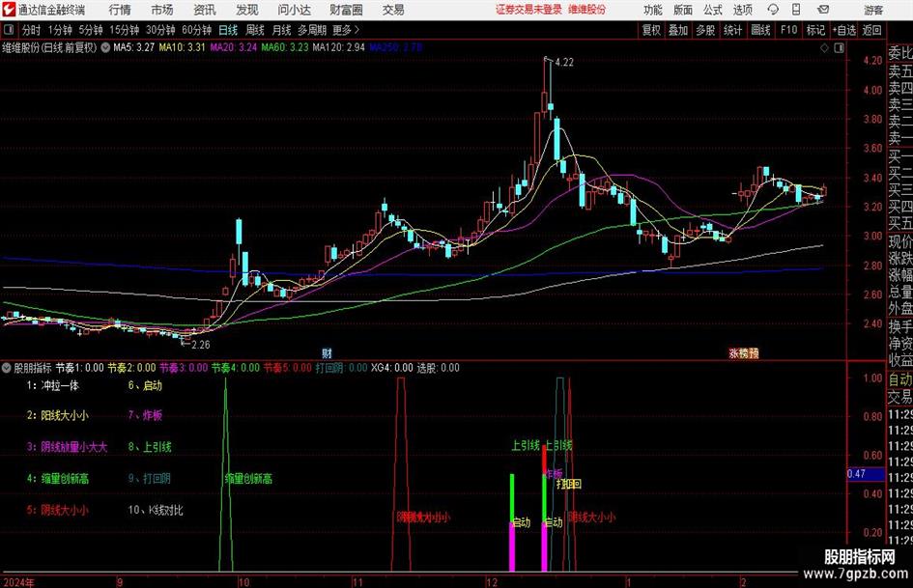The width and height of the screenshot is (913, 588).
Task: Click the 返回 back button
Action: tap(872, 30)
